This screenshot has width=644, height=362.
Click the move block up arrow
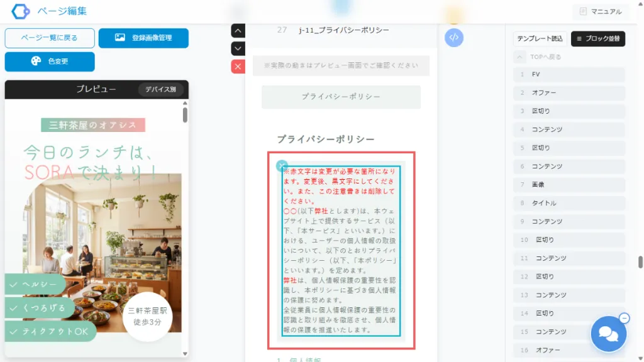[x=238, y=30]
